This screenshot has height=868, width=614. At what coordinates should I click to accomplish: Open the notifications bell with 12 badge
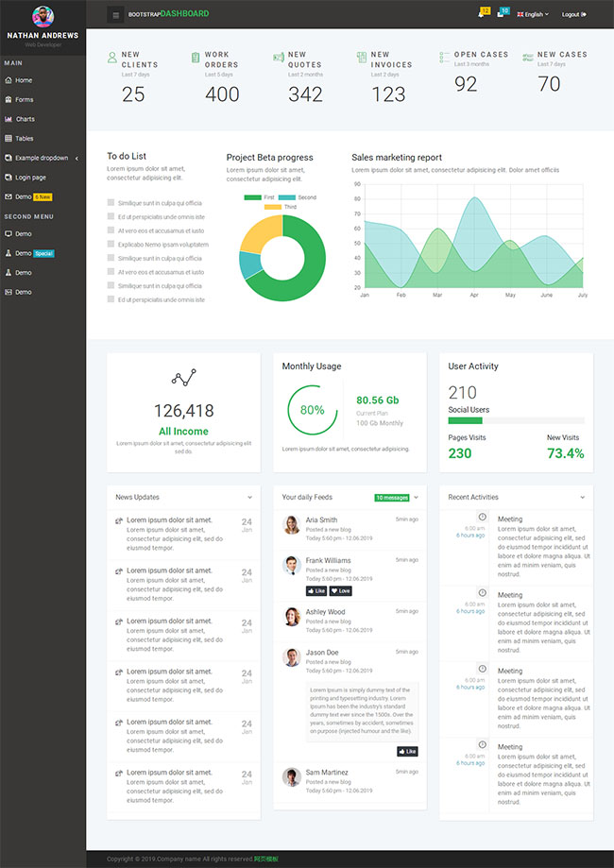[482, 13]
